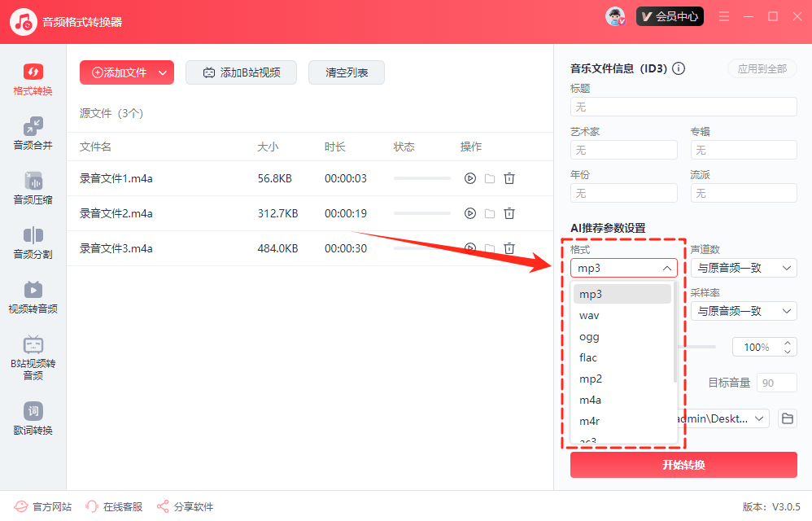Open the 声道数 channel dropdown
Viewport: 812px width, 521px height.
(x=744, y=268)
